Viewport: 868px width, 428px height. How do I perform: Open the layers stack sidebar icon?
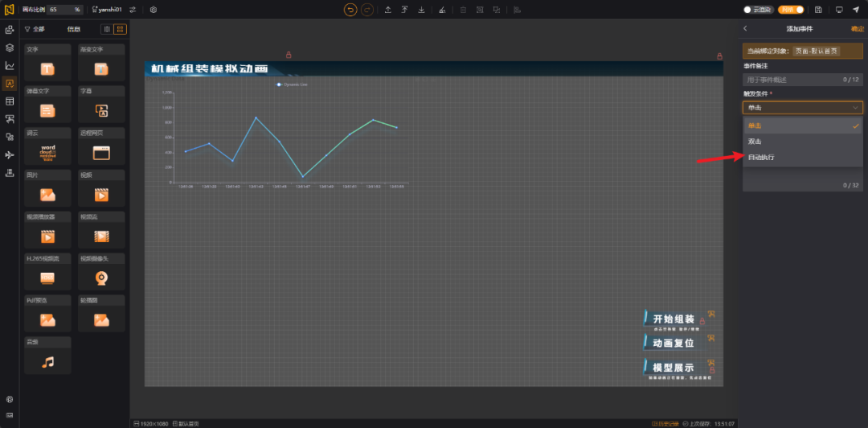(x=10, y=47)
